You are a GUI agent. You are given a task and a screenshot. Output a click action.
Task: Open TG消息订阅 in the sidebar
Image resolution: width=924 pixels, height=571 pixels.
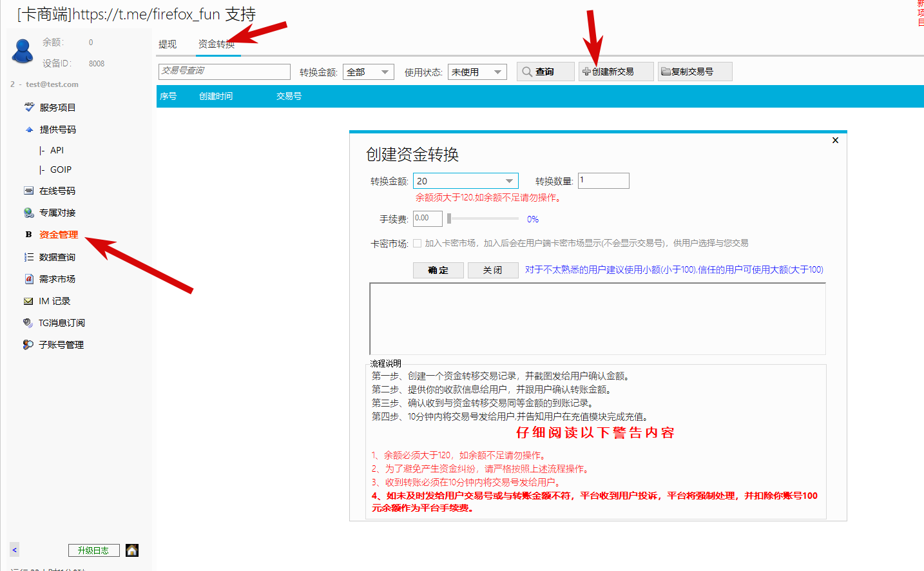click(61, 323)
